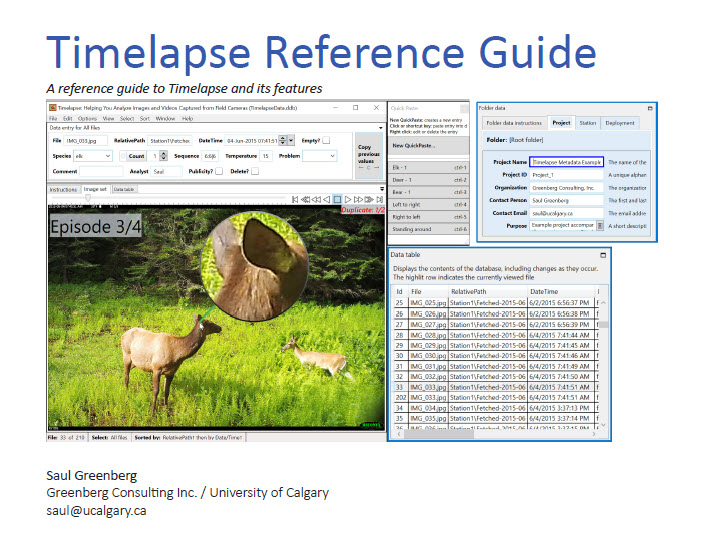This screenshot has width=704, height=535.
Task: Open the DateTime calendar dropdown arrow
Action: pyautogui.click(x=291, y=140)
